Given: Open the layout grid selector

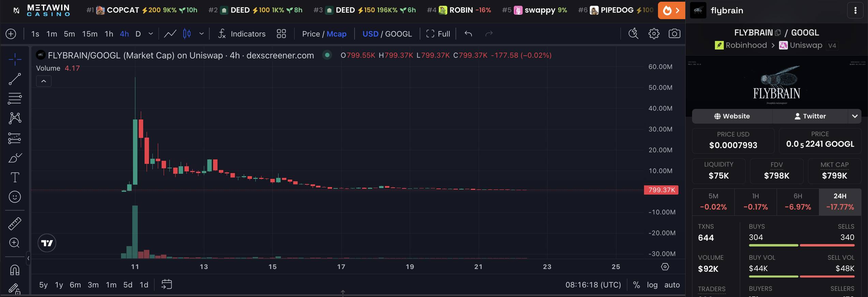Looking at the screenshot, I should click(x=281, y=34).
